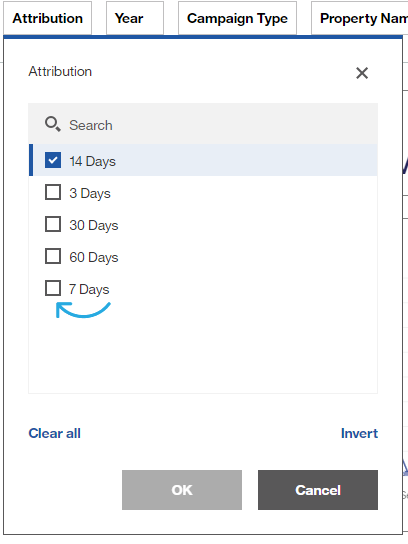Check the 3 Days checkbox
Image resolution: width=408 pixels, height=544 pixels.
click(53, 192)
